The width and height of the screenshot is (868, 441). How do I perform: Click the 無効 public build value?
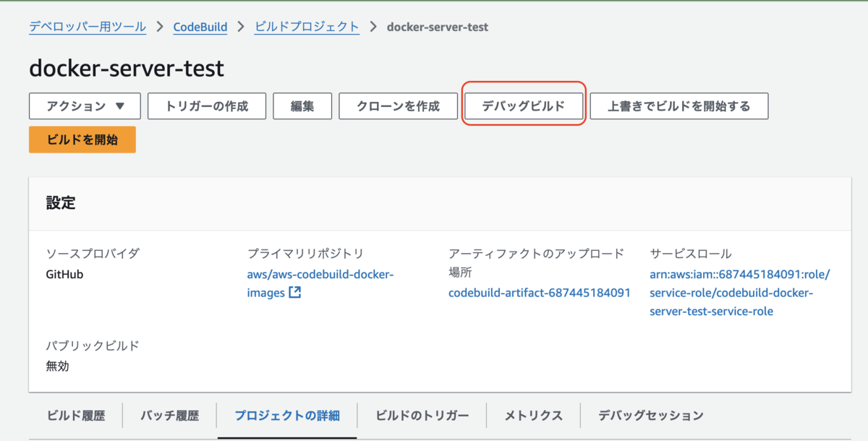pos(57,366)
